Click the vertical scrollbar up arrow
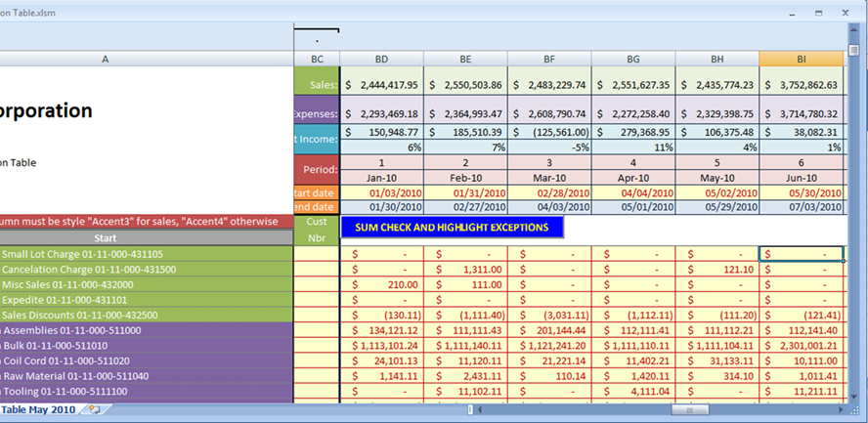This screenshot has height=423, width=868. coord(856,28)
